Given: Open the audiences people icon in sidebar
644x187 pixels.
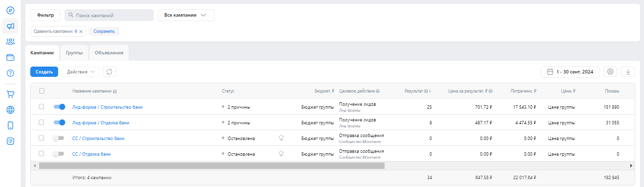Looking at the screenshot, I should click(10, 42).
